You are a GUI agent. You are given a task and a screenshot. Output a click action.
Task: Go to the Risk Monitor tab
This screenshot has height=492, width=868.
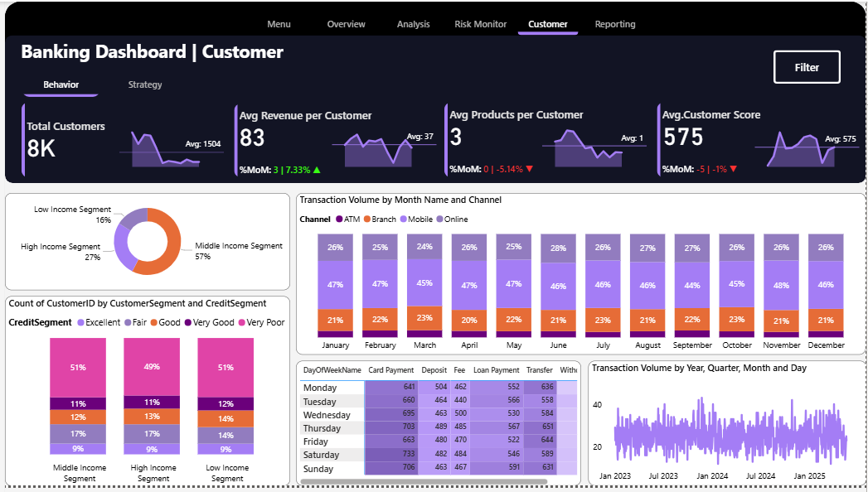click(x=480, y=24)
